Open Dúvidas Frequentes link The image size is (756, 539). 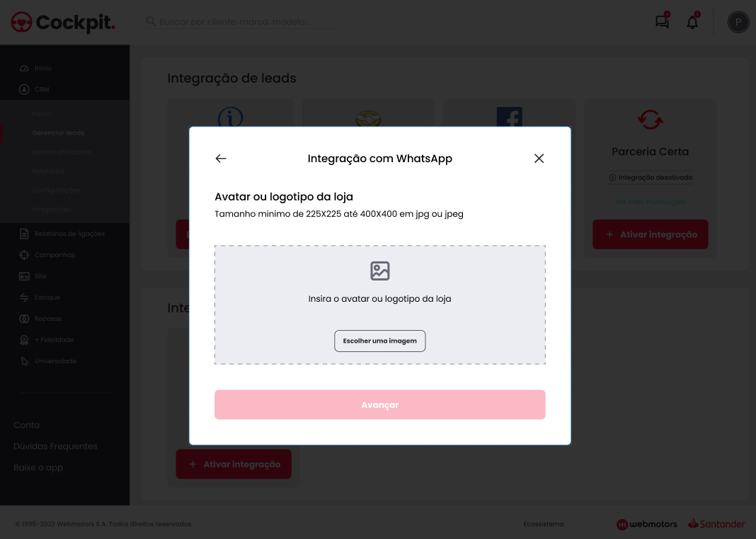(55, 446)
